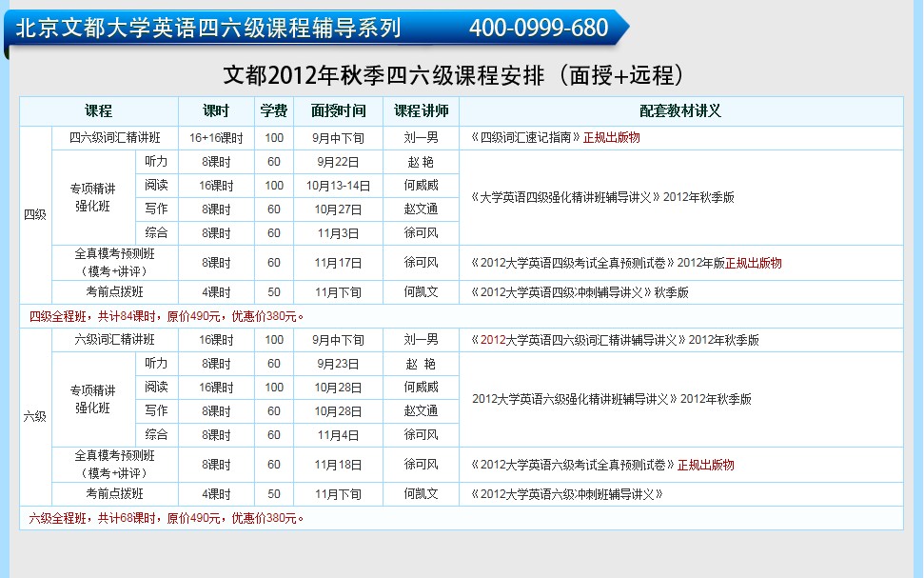Click 听力 cell in 9月22日 row
Image resolution: width=924 pixels, height=578 pixels.
pos(157,162)
